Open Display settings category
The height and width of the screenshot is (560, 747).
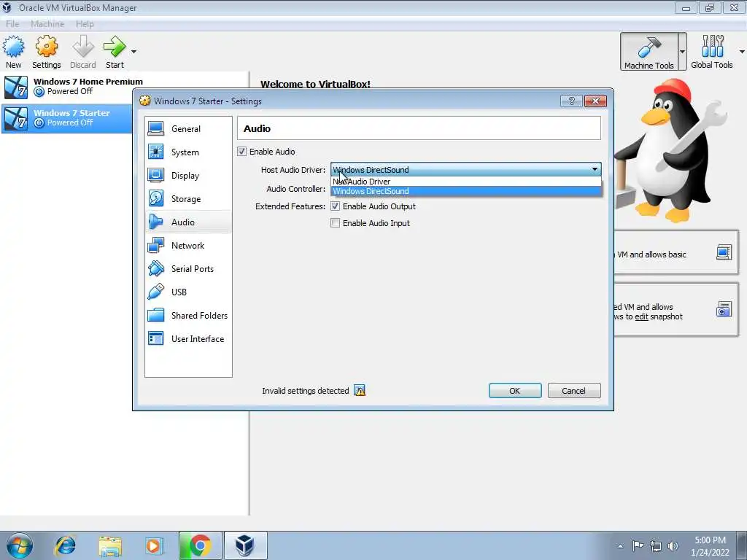pos(188,175)
